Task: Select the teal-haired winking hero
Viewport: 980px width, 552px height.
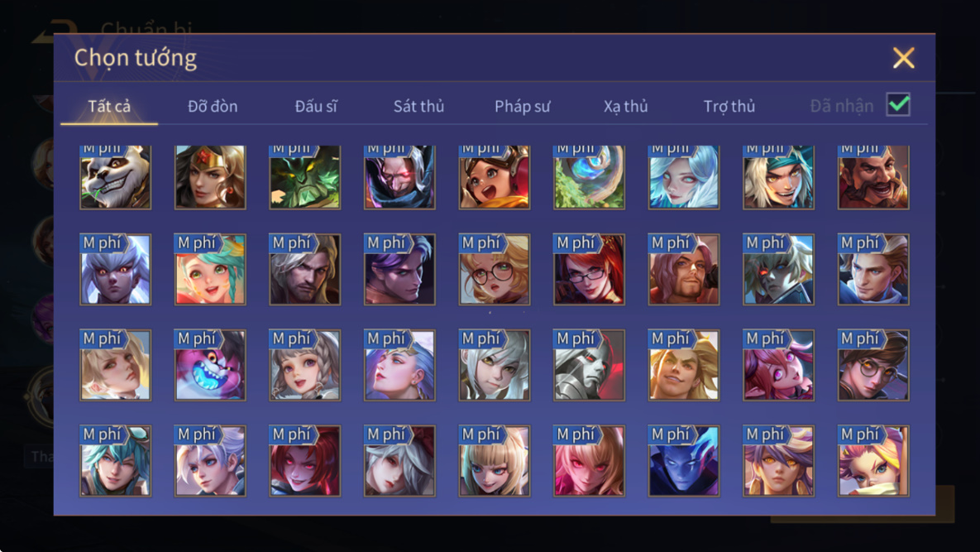Action: 116,461
